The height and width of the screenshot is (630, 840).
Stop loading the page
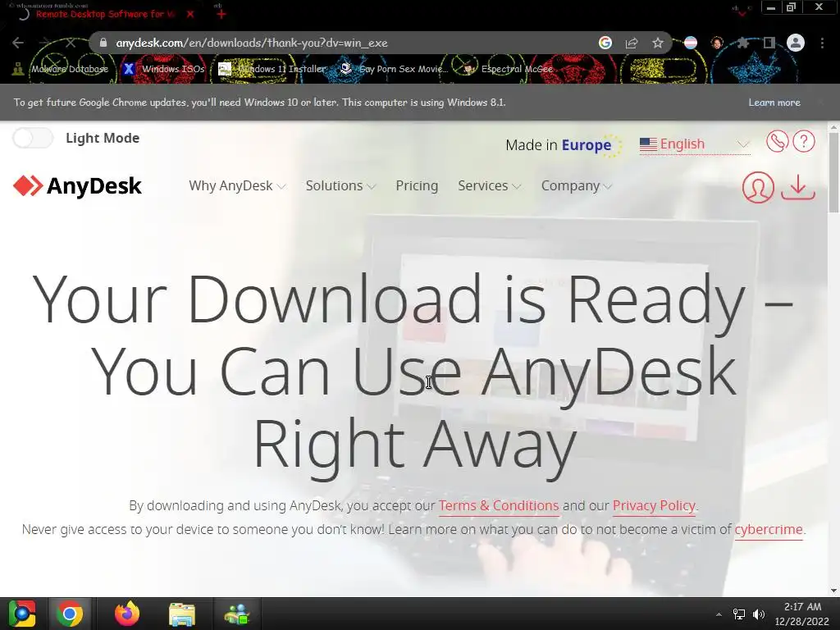71,43
